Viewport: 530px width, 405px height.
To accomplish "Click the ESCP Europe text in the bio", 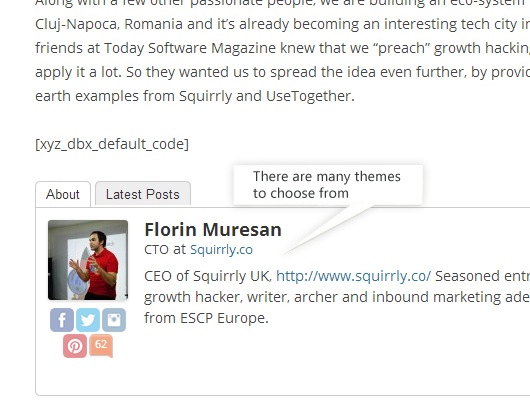I will coord(224,318).
